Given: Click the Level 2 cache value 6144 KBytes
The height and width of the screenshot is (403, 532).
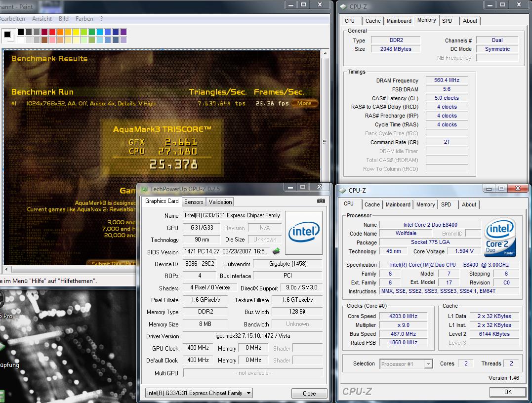Looking at the screenshot, I should tap(494, 334).
